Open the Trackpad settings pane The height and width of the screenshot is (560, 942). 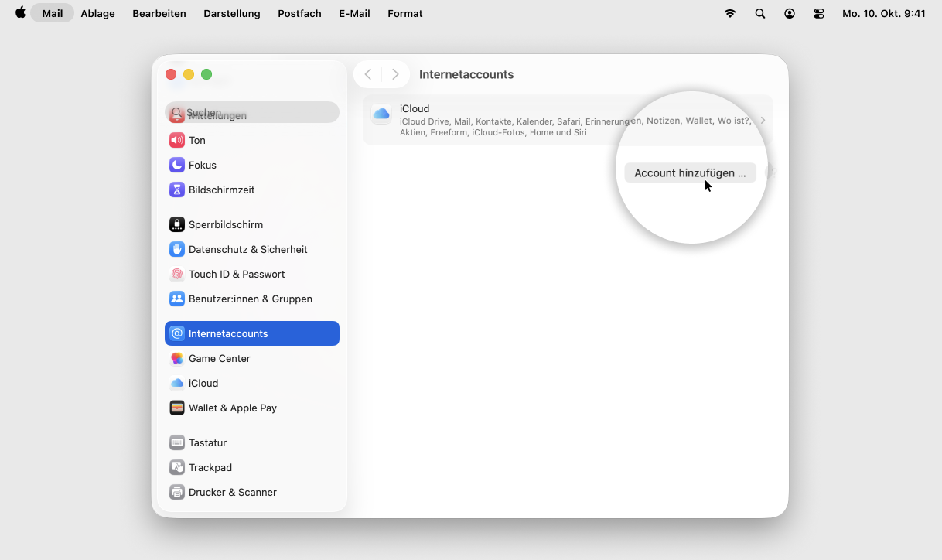[210, 467]
